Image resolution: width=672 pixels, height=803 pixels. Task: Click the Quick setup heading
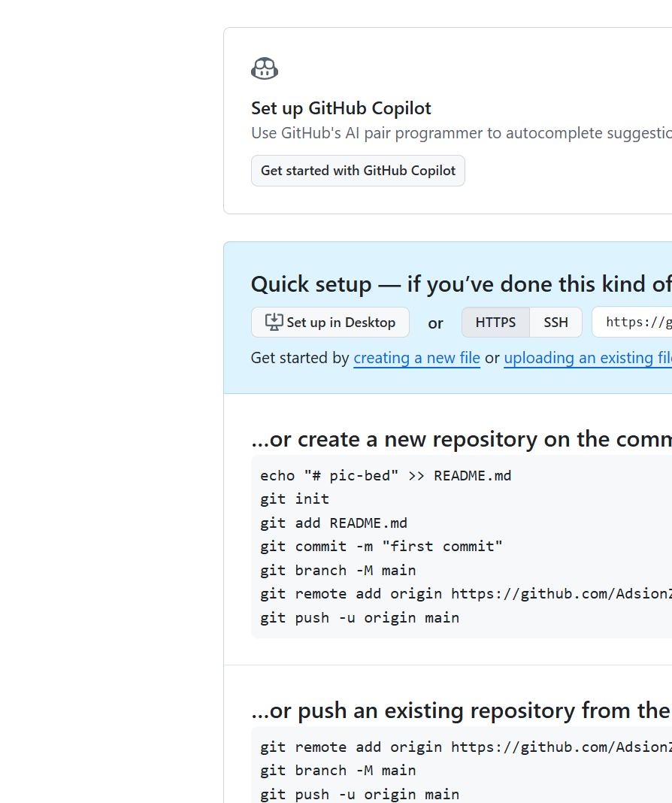pyautogui.click(x=461, y=283)
